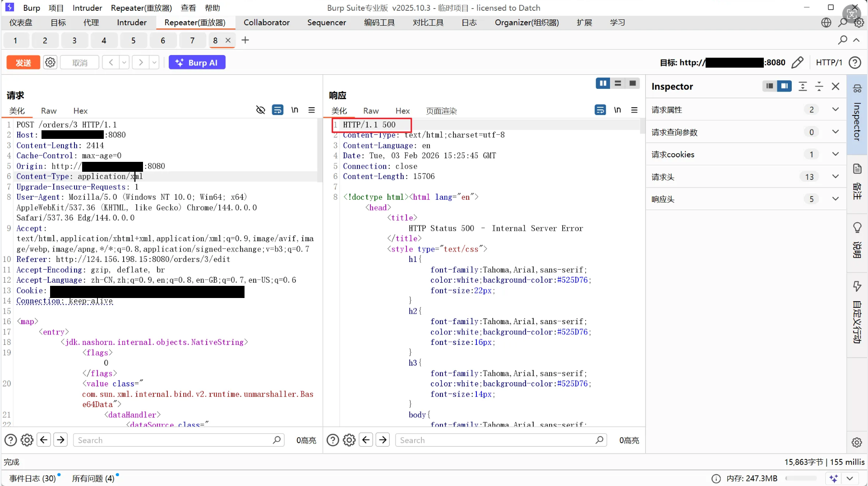Open 事件日志 (30) event log
Screen dimensions: 868x486
tap(32, 478)
